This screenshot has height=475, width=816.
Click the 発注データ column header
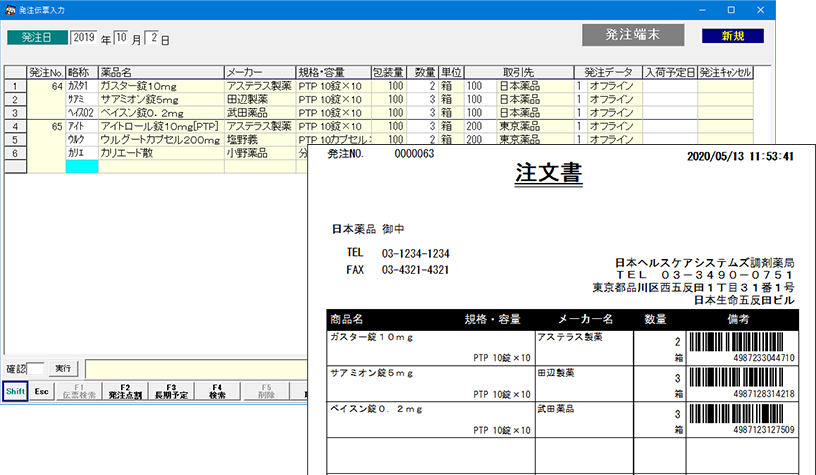point(608,72)
